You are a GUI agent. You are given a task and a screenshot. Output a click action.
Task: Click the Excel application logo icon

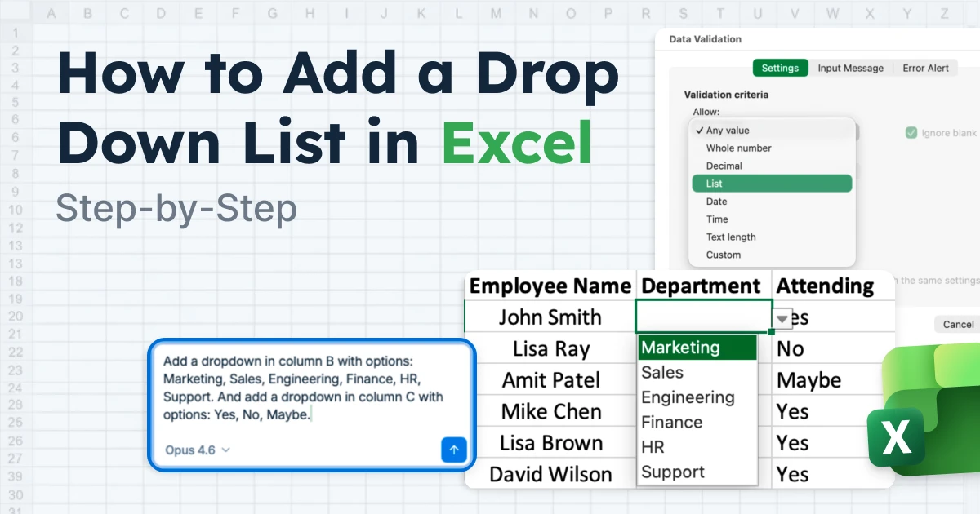point(896,438)
